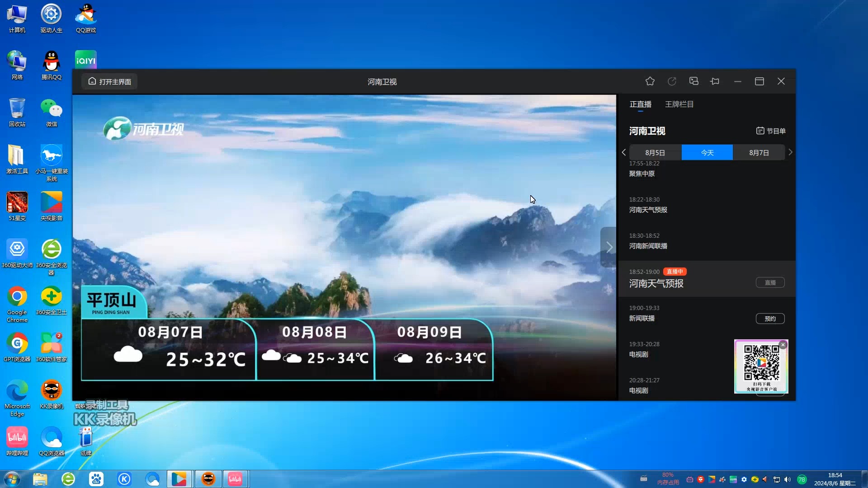
Task: Open the 节目单 program guide
Action: (771, 131)
